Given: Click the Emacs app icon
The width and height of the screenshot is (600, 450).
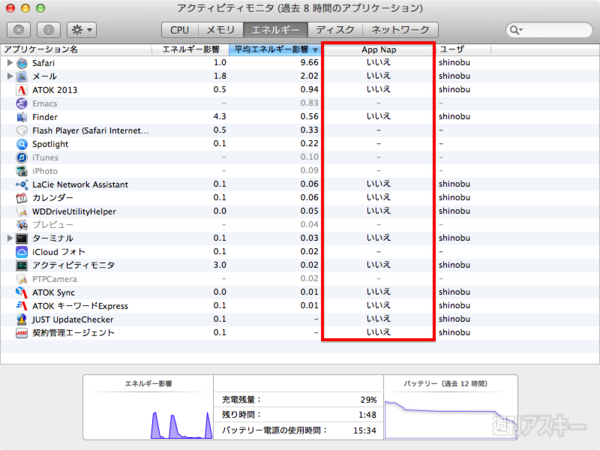Looking at the screenshot, I should 22,103.
